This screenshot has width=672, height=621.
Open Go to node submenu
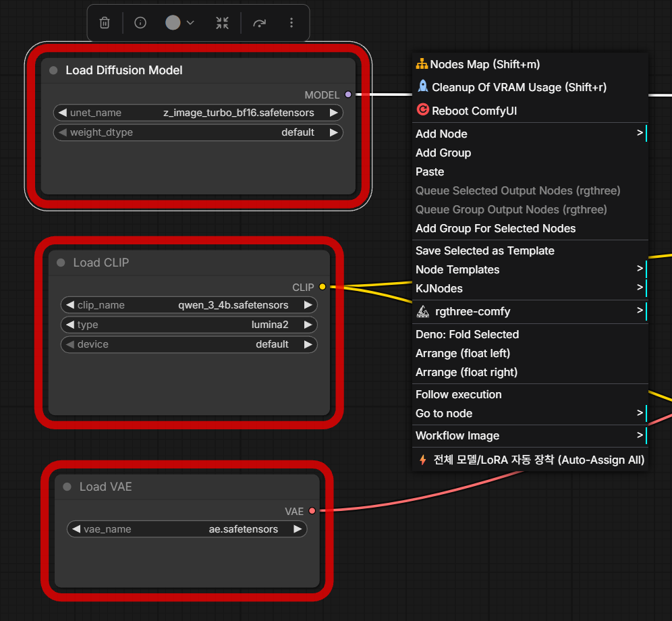tap(530, 413)
